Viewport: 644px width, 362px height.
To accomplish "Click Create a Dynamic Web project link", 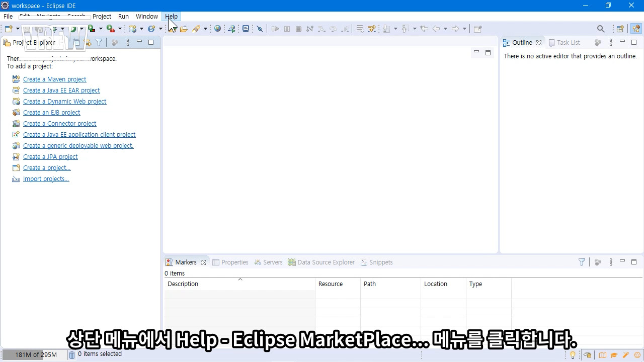I will [x=64, y=102].
